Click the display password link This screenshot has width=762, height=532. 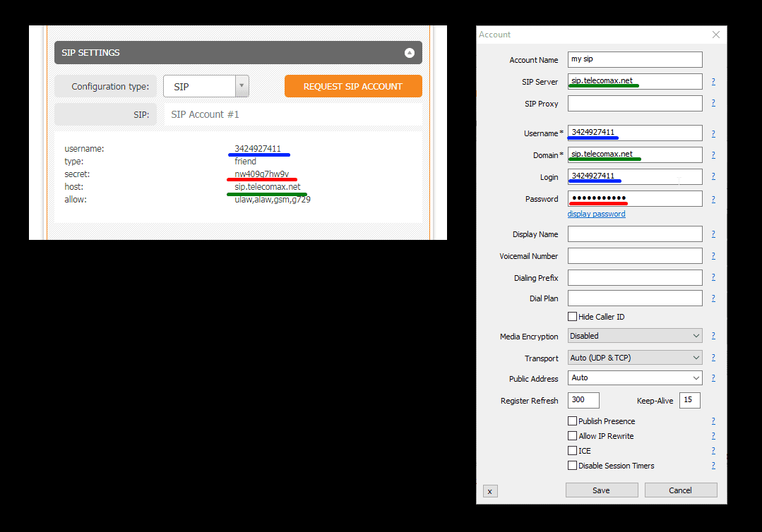coord(596,214)
